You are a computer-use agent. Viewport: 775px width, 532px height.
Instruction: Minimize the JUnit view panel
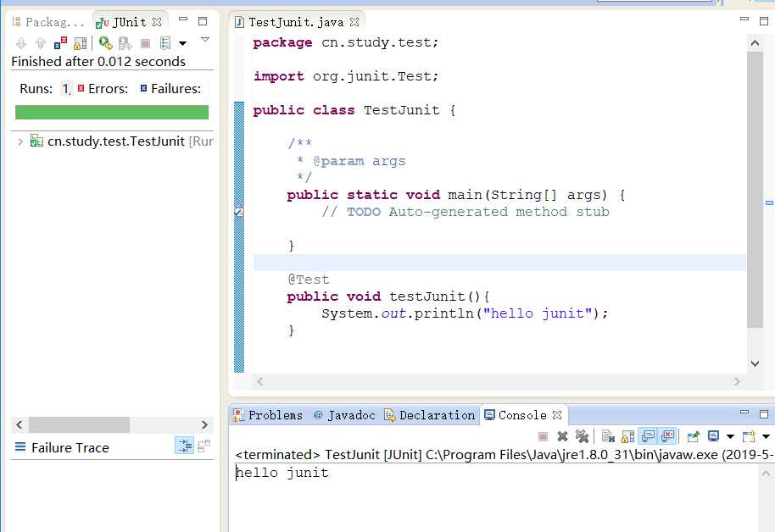[183, 19]
